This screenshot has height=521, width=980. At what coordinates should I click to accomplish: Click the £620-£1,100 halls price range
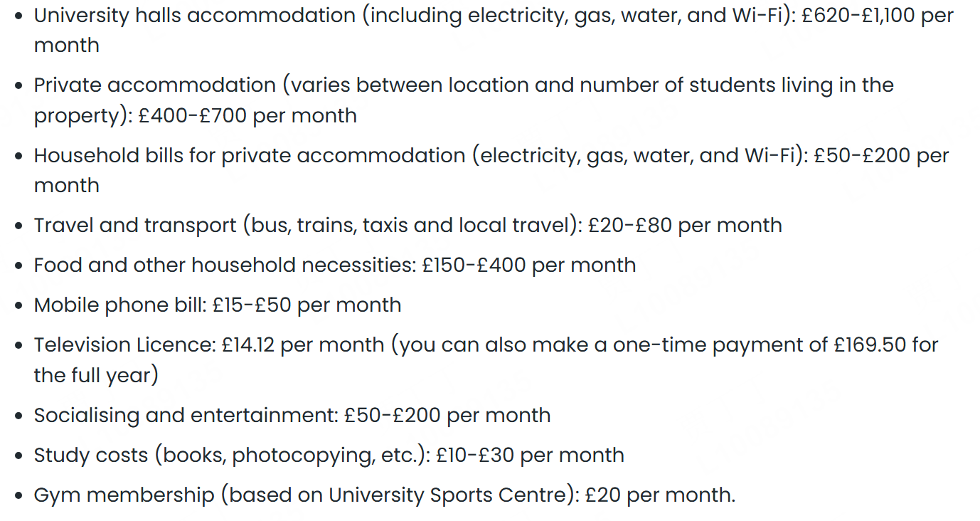point(858,16)
